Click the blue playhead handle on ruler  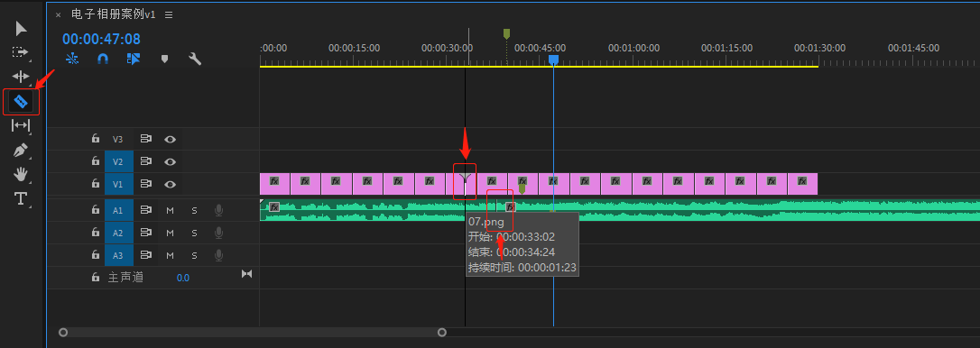point(553,60)
